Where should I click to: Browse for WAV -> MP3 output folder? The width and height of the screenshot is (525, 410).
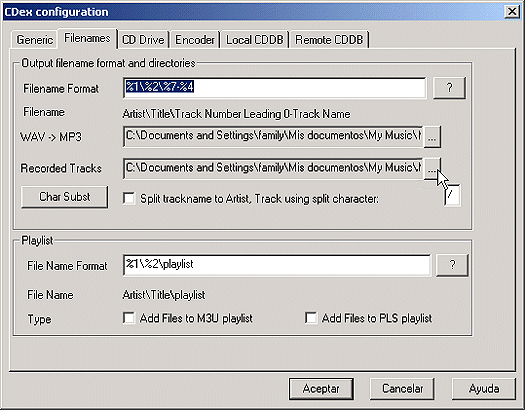click(x=432, y=137)
